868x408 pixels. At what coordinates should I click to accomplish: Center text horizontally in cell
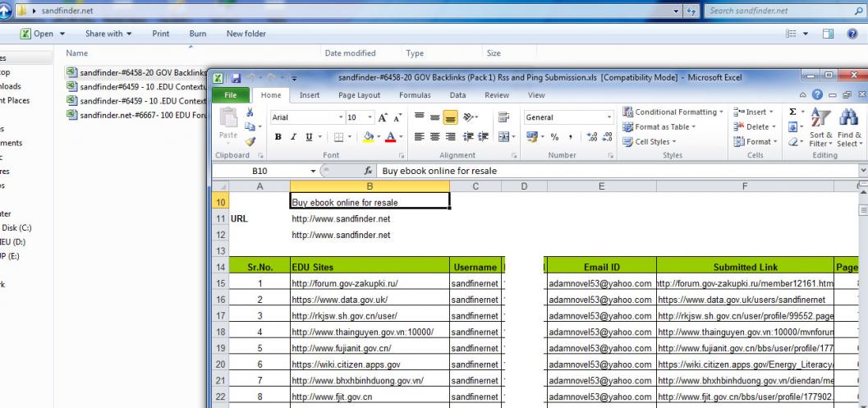(x=435, y=137)
